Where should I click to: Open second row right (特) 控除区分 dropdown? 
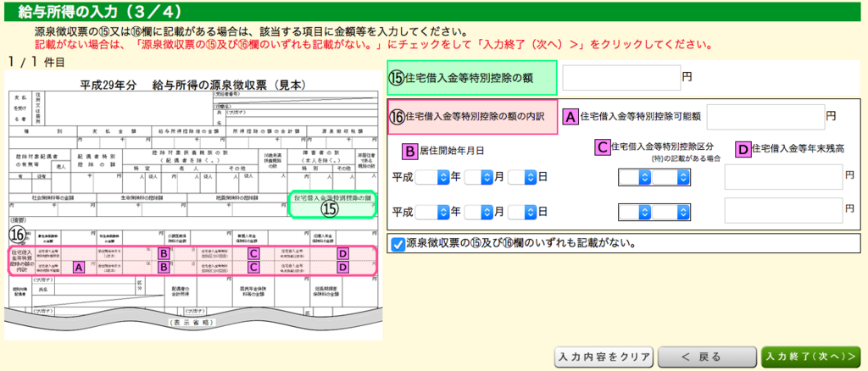pyautogui.click(x=670, y=213)
